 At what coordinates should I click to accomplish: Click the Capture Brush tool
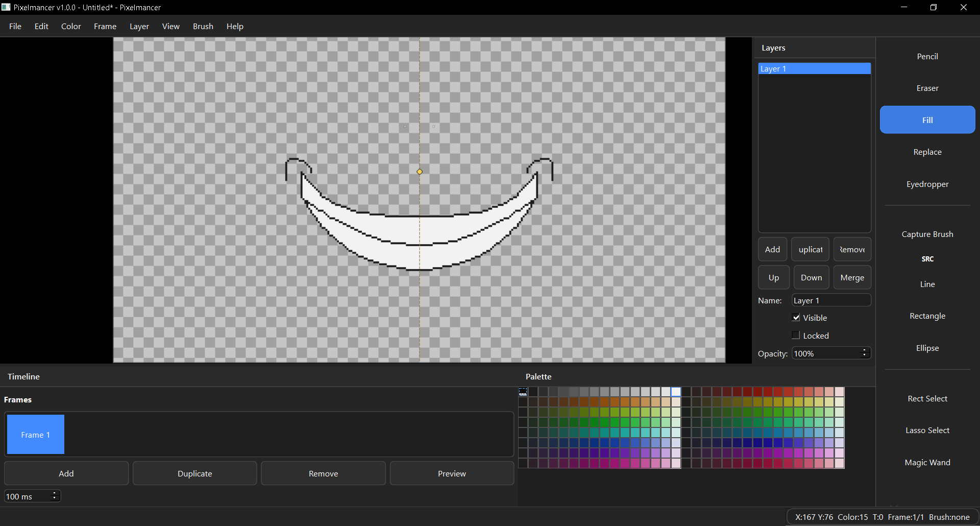[x=927, y=234]
